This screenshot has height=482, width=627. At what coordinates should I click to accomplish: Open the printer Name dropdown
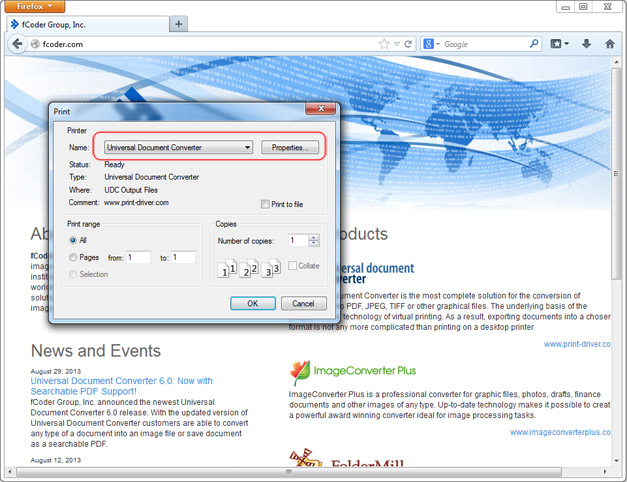pyautogui.click(x=178, y=147)
